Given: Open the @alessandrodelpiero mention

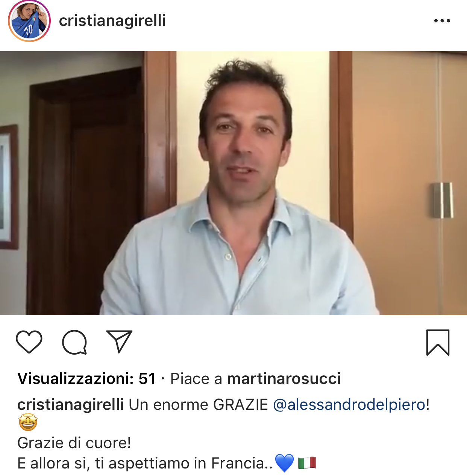Looking at the screenshot, I should tap(349, 405).
